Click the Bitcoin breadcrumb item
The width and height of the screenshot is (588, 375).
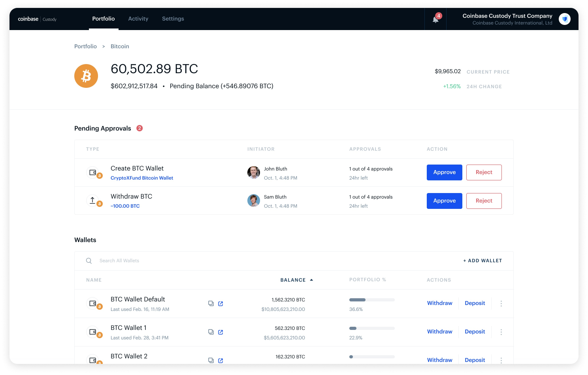pos(120,46)
